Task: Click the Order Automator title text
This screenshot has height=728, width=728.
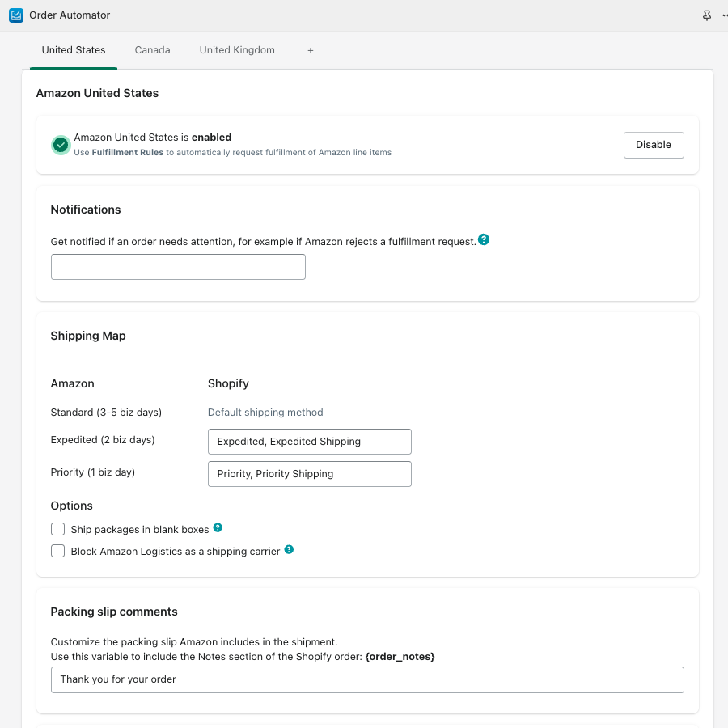Action: (x=70, y=15)
